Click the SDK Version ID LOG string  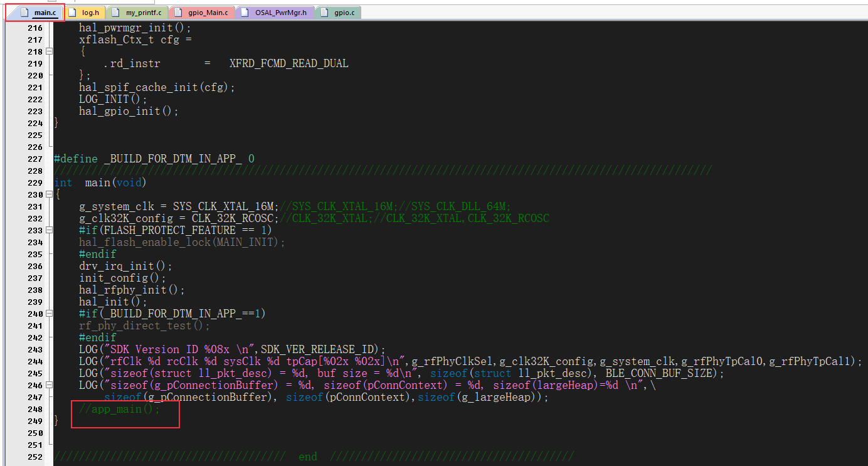point(178,349)
